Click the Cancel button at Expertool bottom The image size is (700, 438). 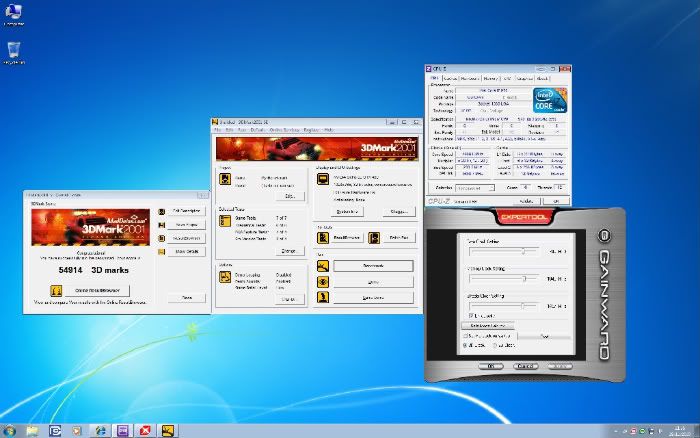coord(525,366)
